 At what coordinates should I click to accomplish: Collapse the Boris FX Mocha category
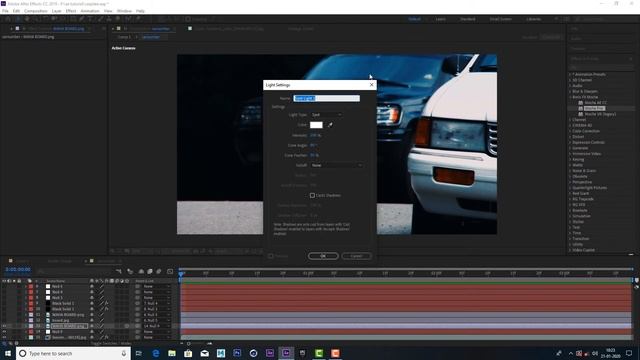pyautogui.click(x=570, y=97)
